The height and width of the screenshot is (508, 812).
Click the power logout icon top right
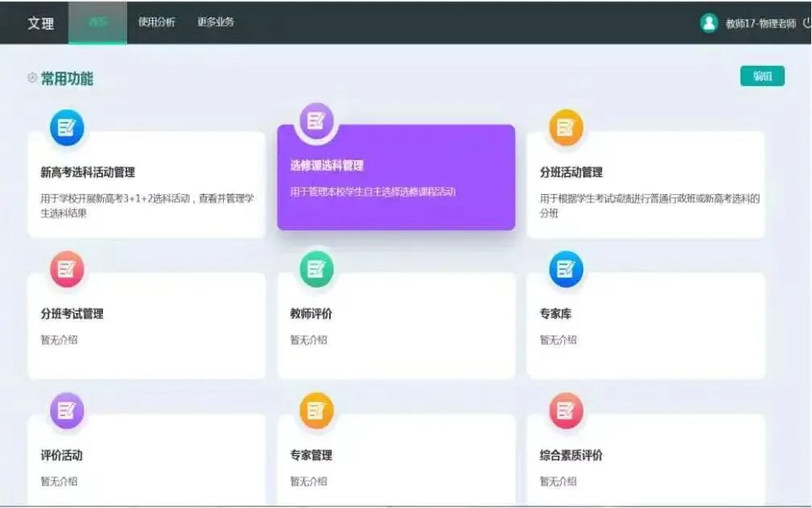pos(806,22)
